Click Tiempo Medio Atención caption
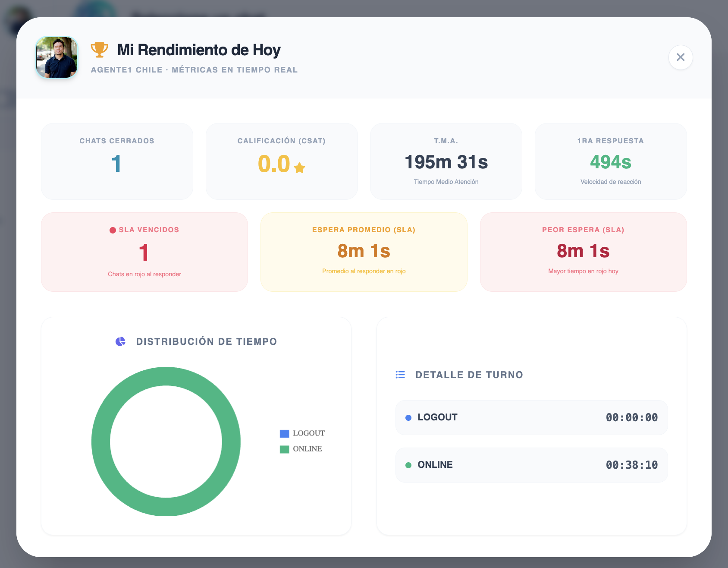This screenshot has width=728, height=568. pyautogui.click(x=446, y=182)
